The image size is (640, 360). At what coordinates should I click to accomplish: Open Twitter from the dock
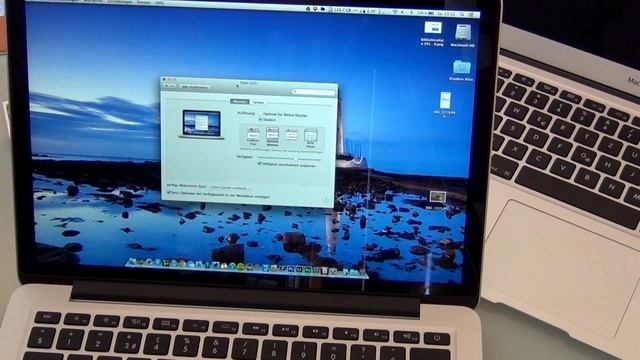pos(215,265)
